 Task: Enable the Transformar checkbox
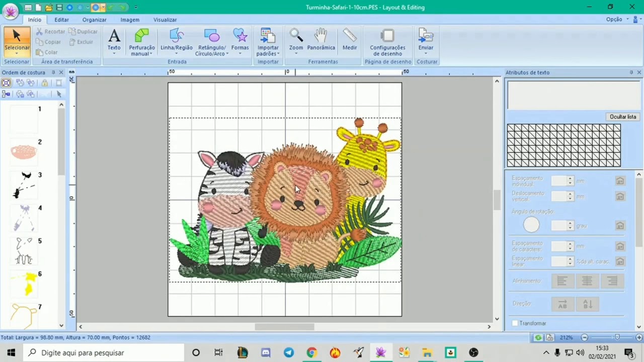tap(515, 323)
